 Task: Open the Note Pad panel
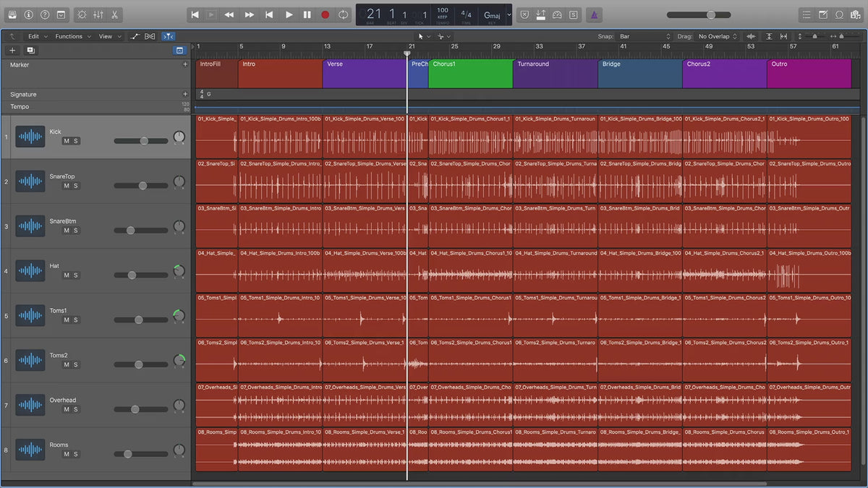coord(823,14)
